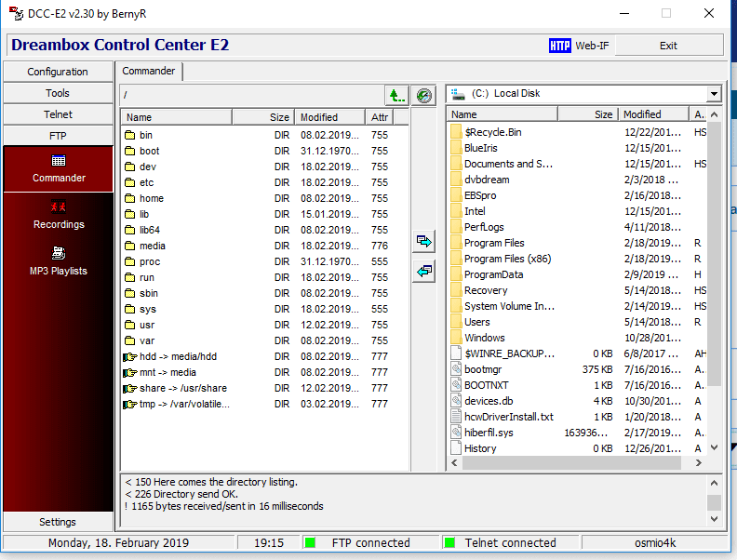Open the Telnet section
Screen dimensions: 737x560
point(58,114)
